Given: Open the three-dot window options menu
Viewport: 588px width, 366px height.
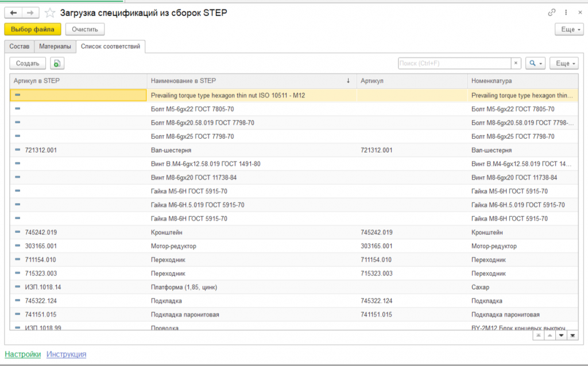Looking at the screenshot, I should 566,12.
